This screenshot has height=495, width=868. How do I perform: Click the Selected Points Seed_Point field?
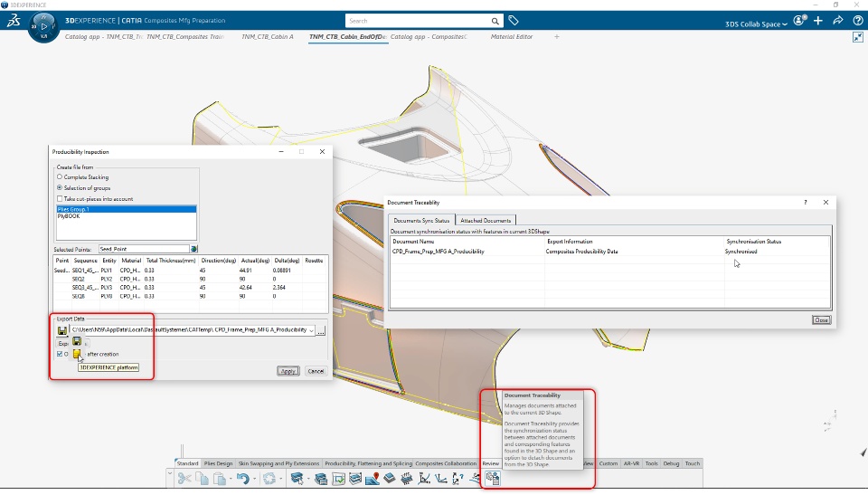[144, 249]
